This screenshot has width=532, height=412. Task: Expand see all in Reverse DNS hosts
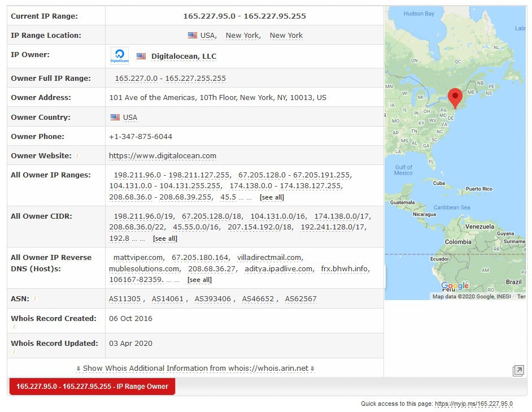pos(199,280)
